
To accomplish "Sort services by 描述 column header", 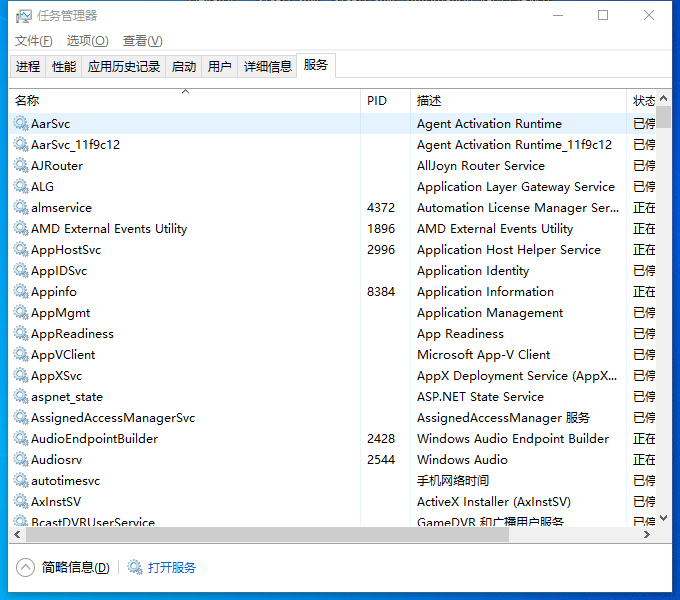I will click(518, 101).
